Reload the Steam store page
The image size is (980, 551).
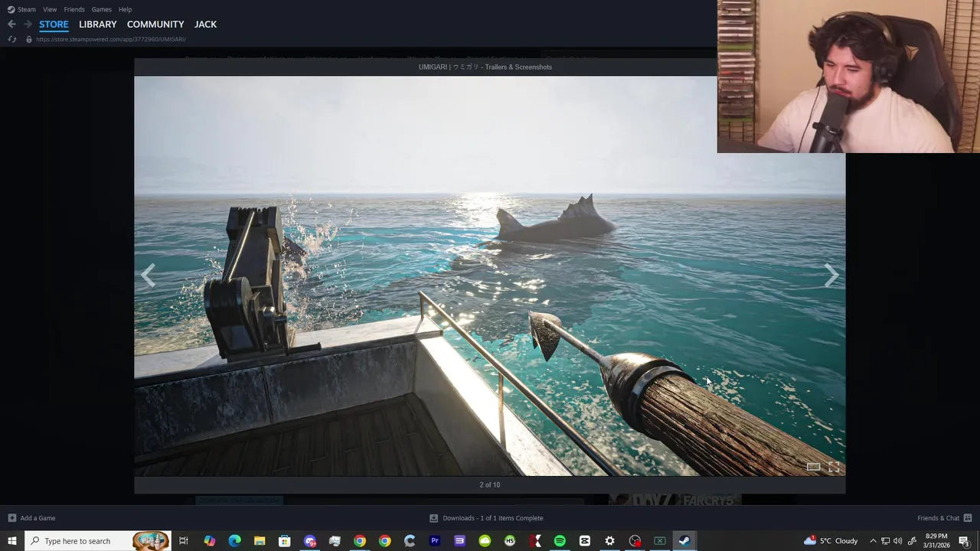coord(11,39)
